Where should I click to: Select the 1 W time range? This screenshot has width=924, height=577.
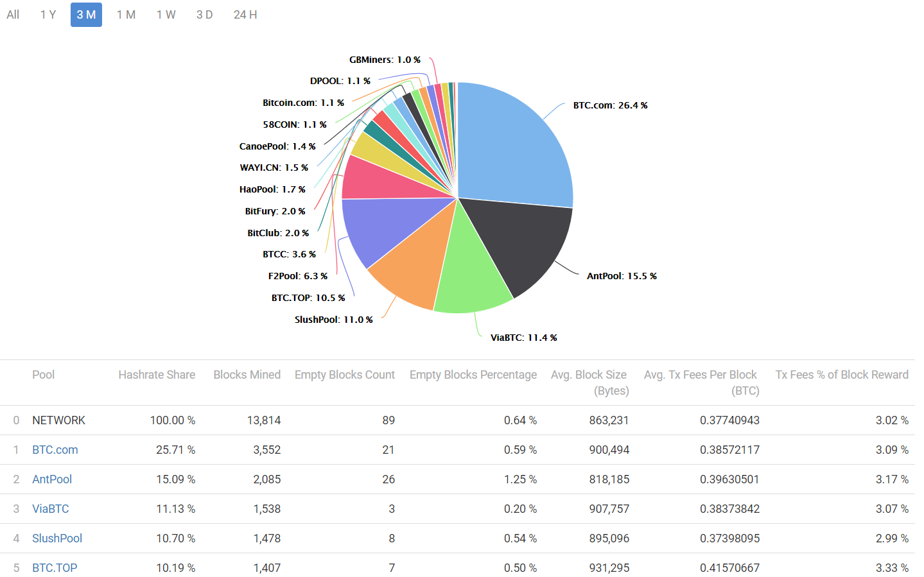point(166,15)
